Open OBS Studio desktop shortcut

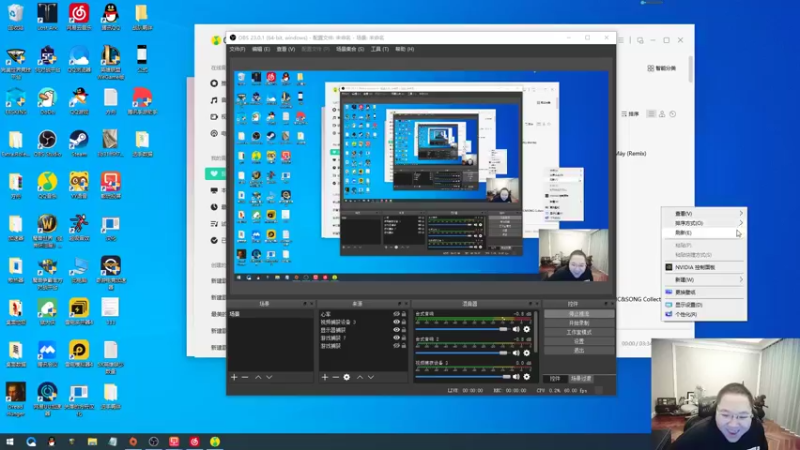[47, 143]
